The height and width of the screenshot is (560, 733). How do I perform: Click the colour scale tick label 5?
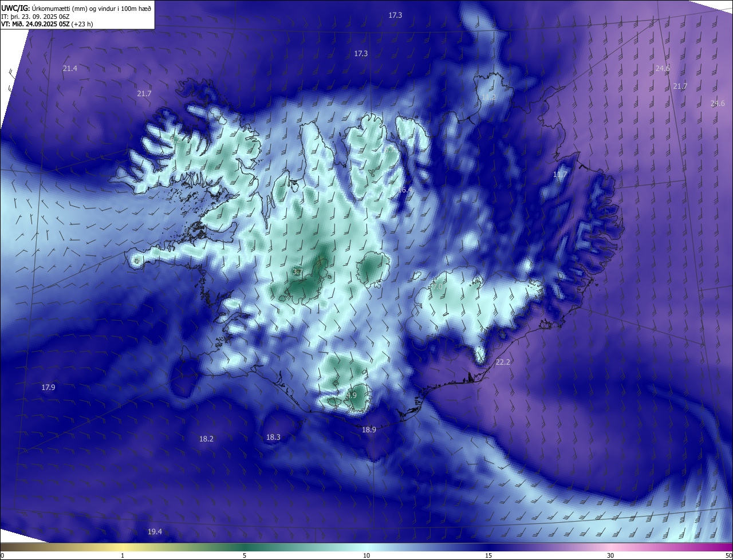pyautogui.click(x=245, y=555)
